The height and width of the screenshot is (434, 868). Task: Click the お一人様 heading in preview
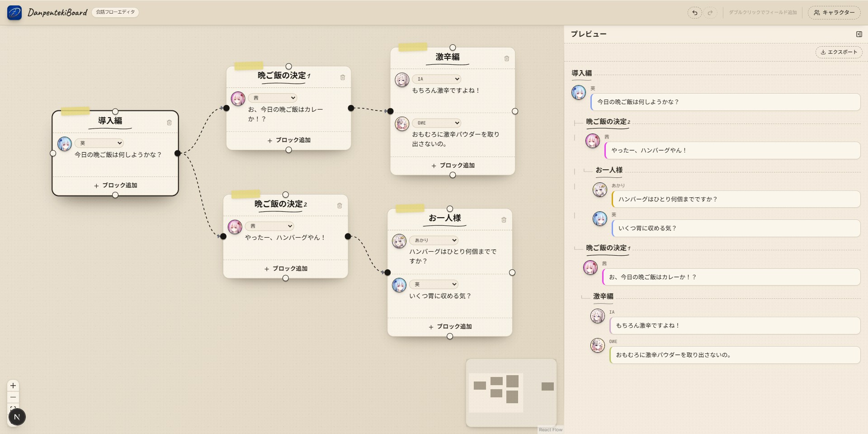tap(609, 170)
